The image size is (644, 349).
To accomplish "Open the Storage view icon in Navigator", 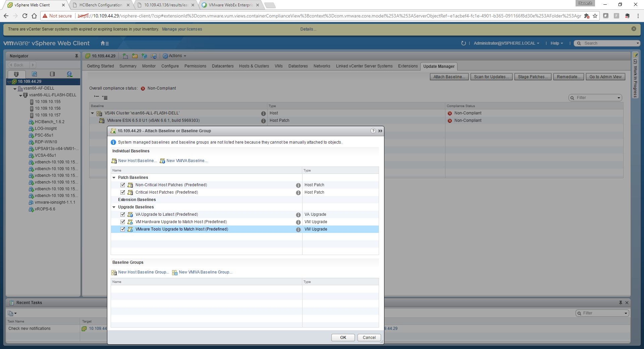I will point(52,74).
